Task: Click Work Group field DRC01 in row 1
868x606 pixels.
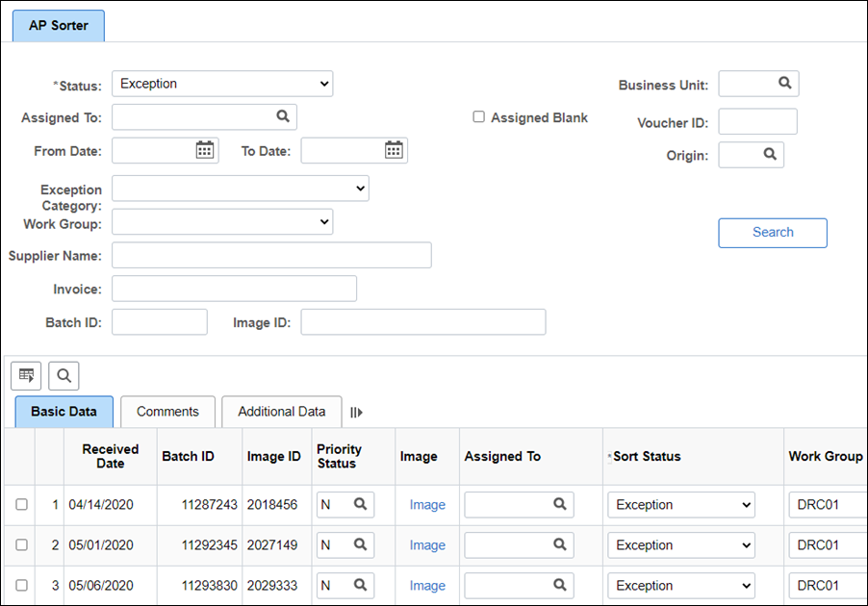Action: (829, 505)
